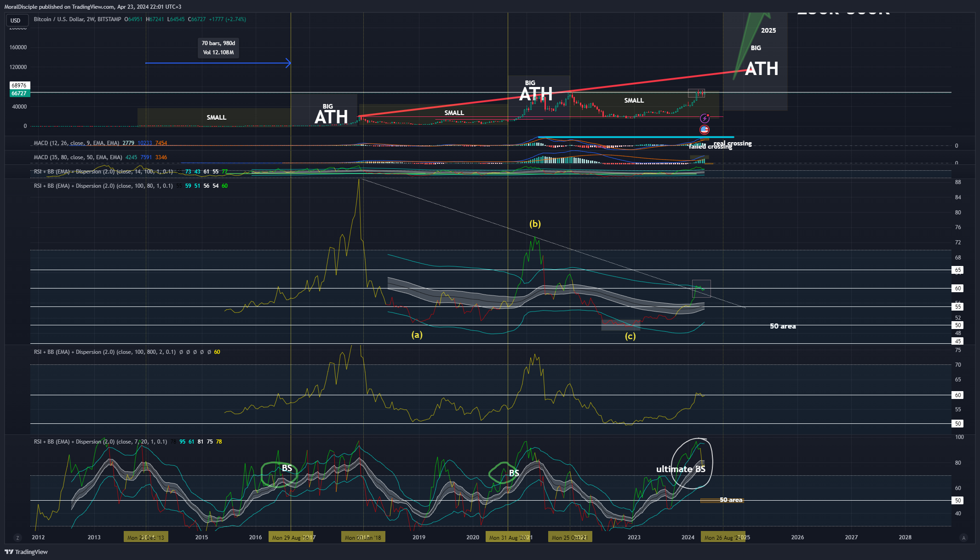Click the yellow (b) wave label
This screenshot has width=980, height=560.
click(535, 224)
